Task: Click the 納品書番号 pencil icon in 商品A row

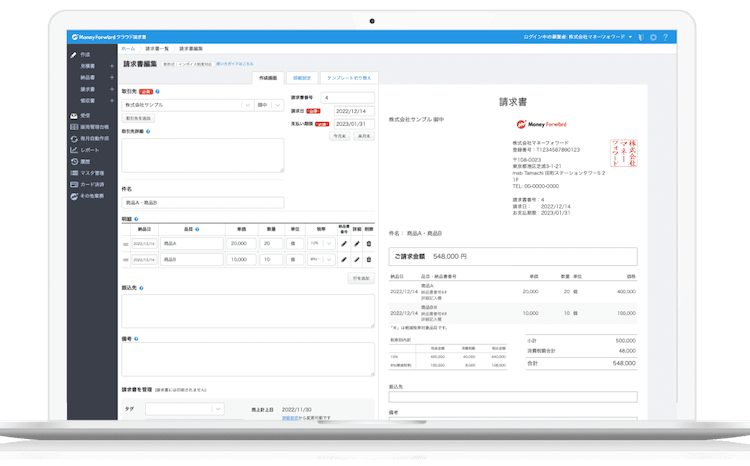Action: coord(343,243)
